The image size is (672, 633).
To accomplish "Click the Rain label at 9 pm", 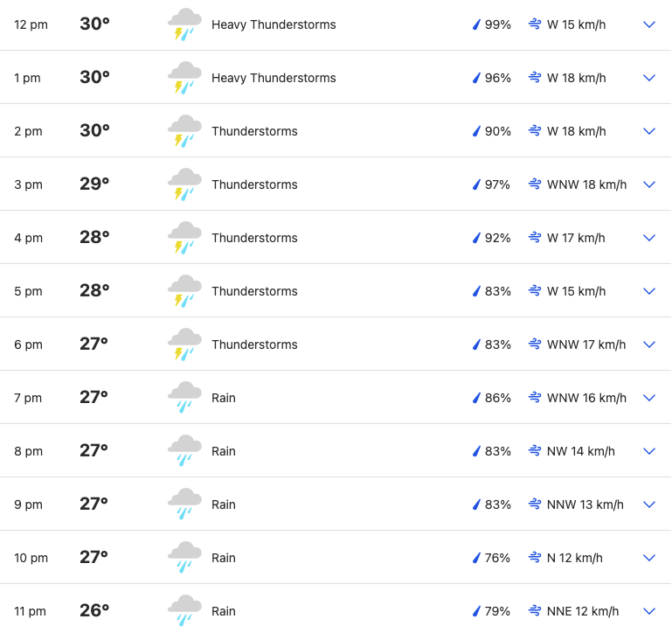I will 224,504.
